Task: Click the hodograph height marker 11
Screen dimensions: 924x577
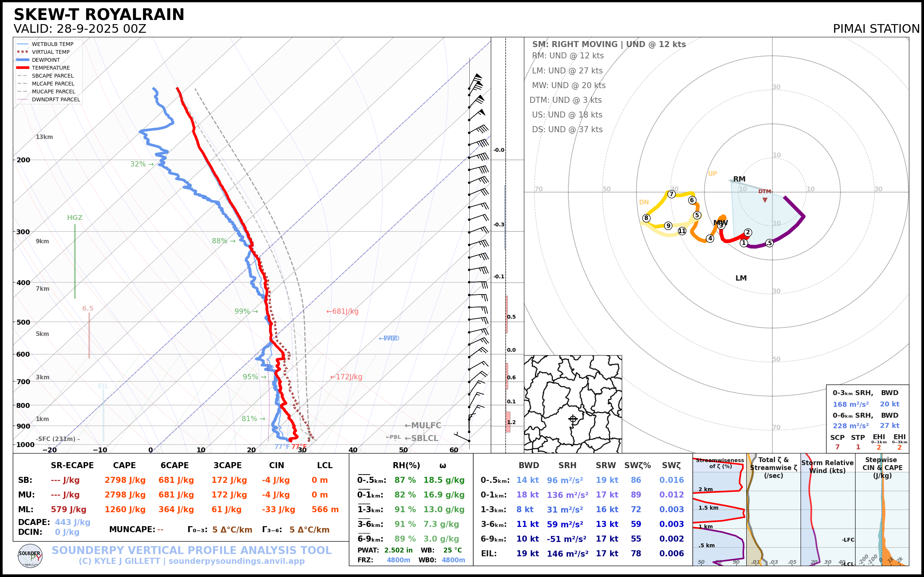Action: [x=682, y=231]
